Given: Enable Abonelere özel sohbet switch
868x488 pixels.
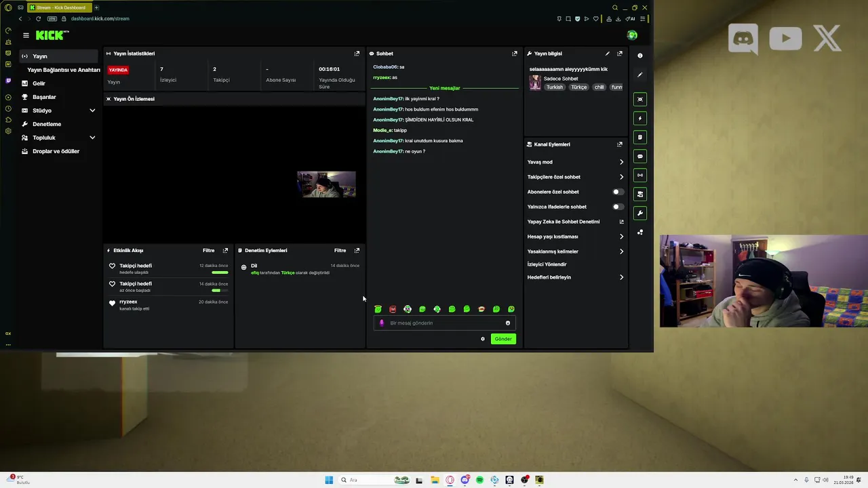Looking at the screenshot, I should pos(618,192).
